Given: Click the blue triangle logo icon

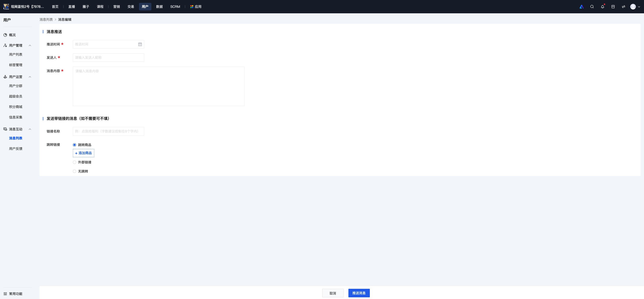Looking at the screenshot, I should click(x=581, y=7).
